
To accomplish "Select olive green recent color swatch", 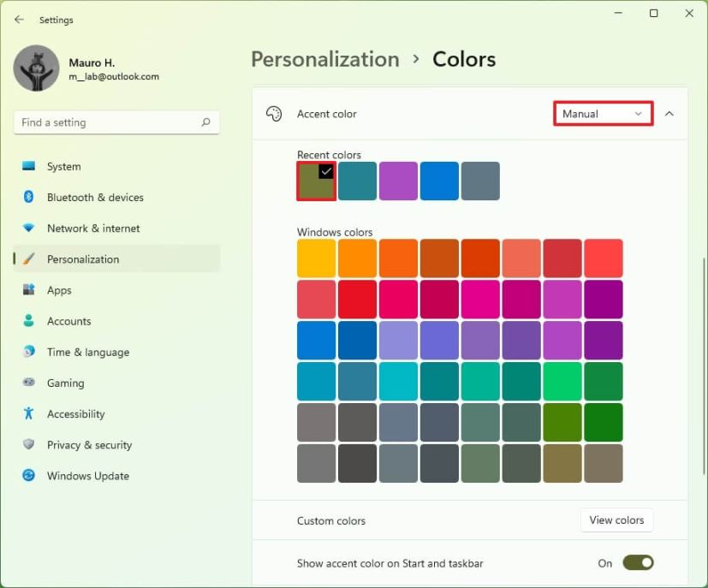I will pyautogui.click(x=316, y=181).
